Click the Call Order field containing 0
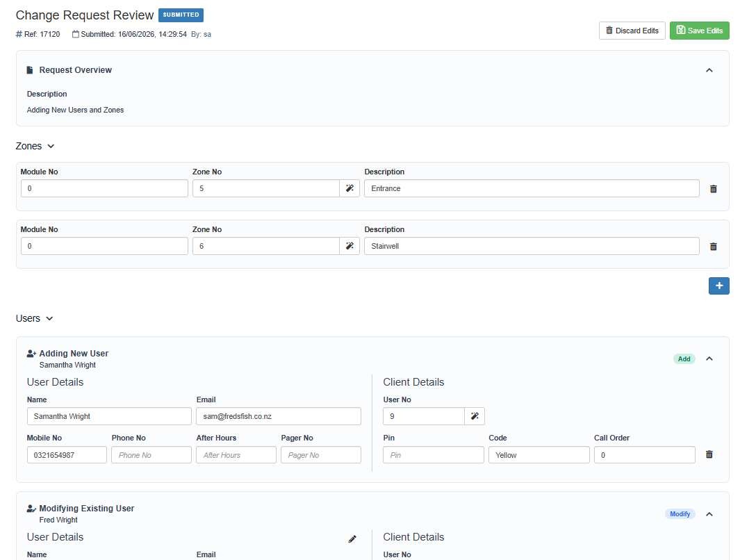740x560 pixels. 644,455
